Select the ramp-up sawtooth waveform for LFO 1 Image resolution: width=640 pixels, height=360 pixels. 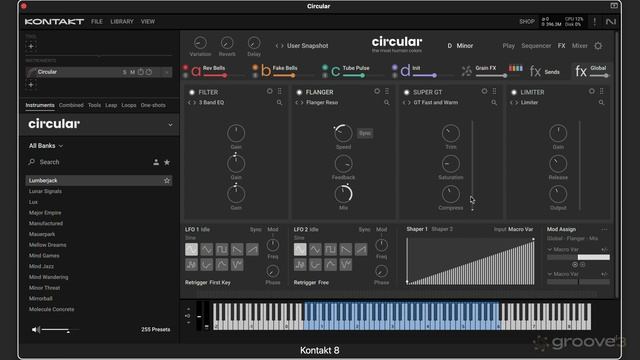pos(252,249)
